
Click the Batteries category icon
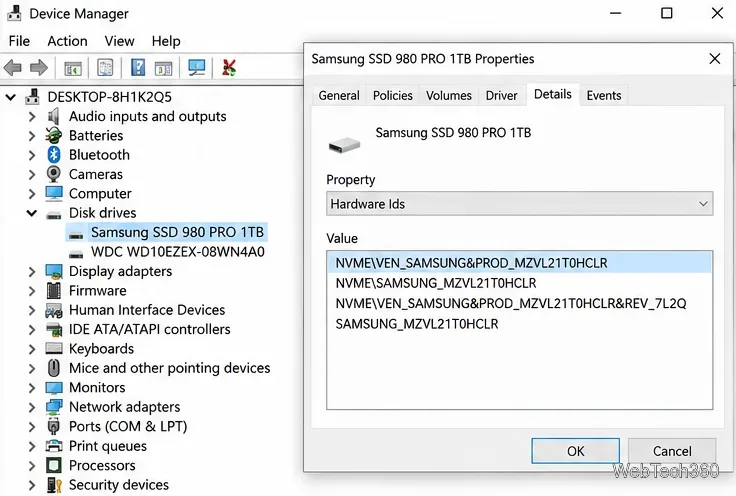pyautogui.click(x=54, y=135)
